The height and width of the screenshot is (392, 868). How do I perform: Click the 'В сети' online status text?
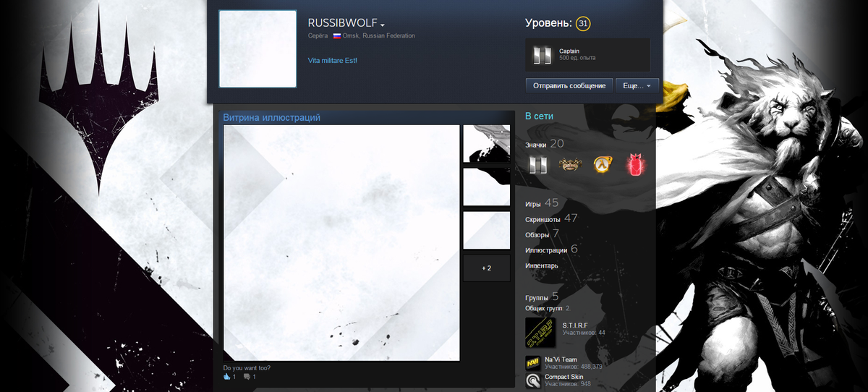pyautogui.click(x=539, y=116)
